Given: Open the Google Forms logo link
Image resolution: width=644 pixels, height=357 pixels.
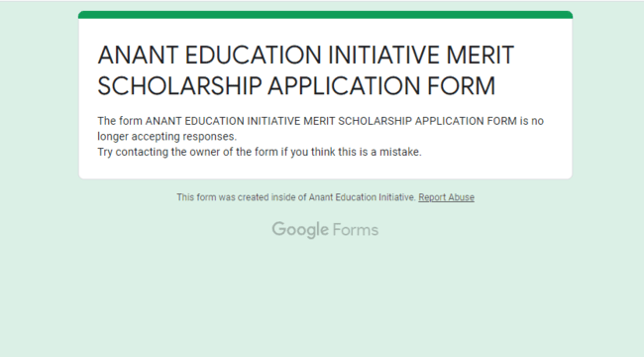Looking at the screenshot, I should [x=325, y=229].
